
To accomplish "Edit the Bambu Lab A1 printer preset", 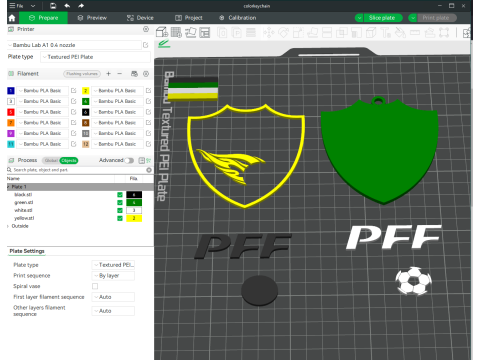I will (146, 45).
